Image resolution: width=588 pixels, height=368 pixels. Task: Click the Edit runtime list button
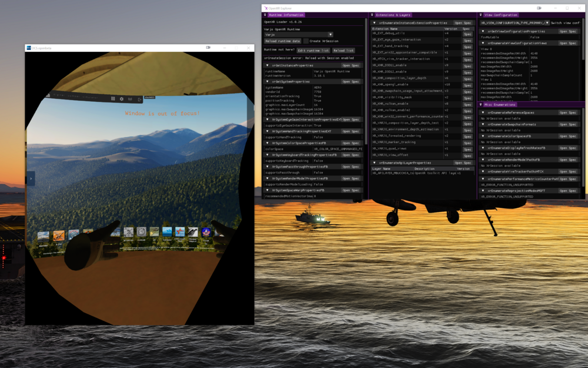313,50
